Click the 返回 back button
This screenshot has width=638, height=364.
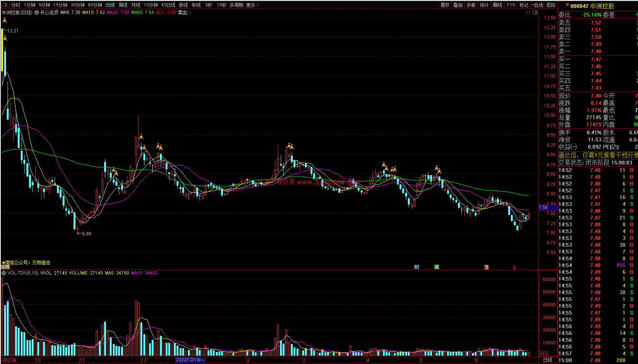coord(551,5)
